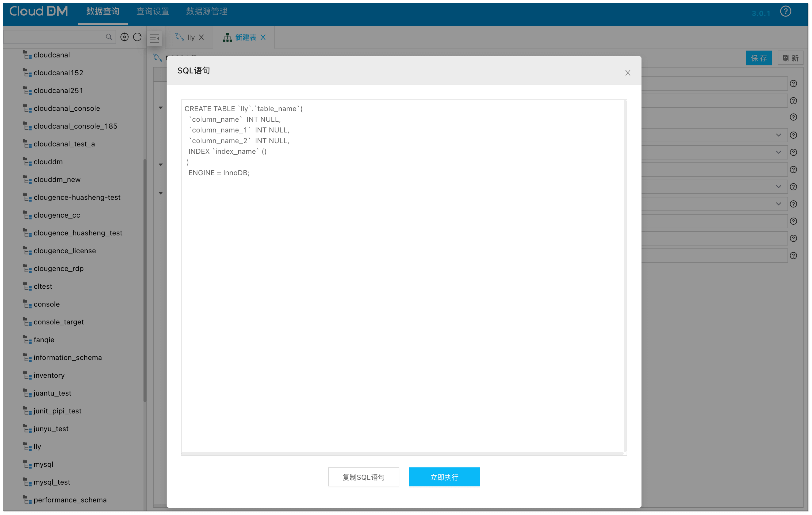812x515 pixels.
Task: Refresh the database tree with circular arrow icon
Action: pyautogui.click(x=137, y=37)
